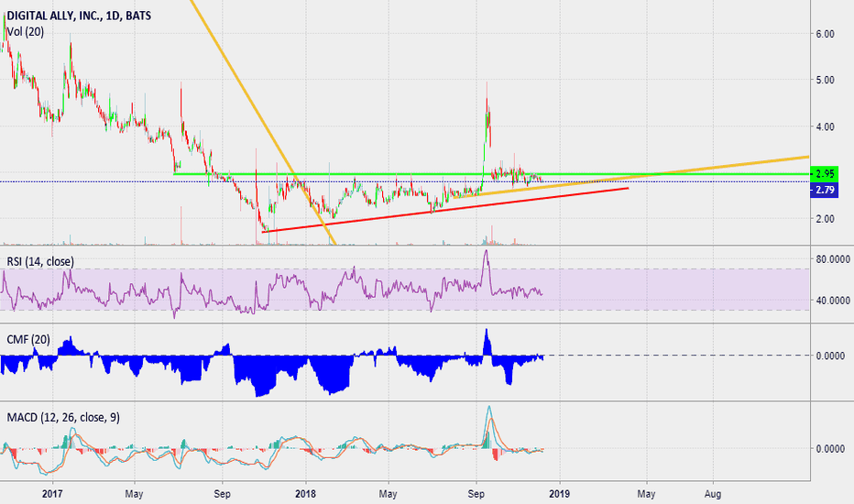Click the DIGITAL ALLY, INC. chart title
The width and height of the screenshot is (854, 504).
point(79,16)
